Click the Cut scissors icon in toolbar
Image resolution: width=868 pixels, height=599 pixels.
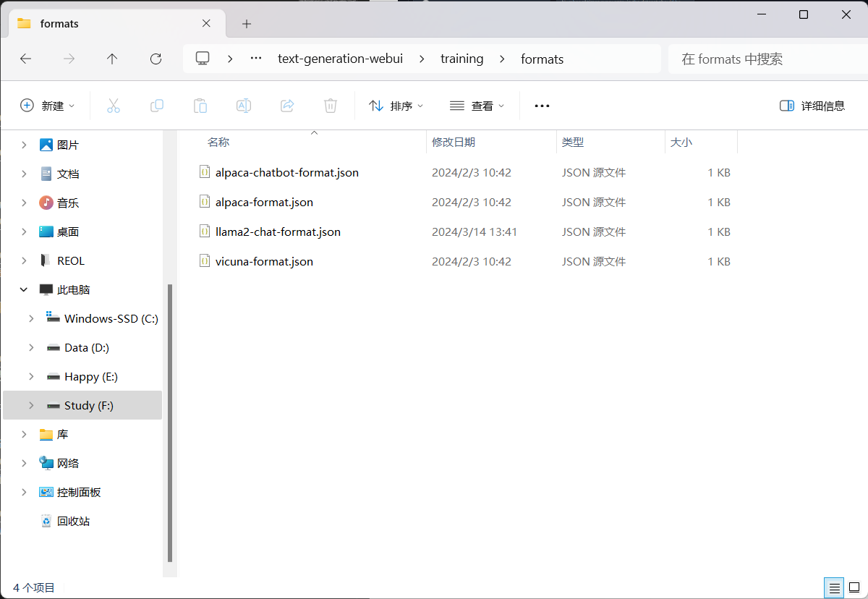[114, 106]
